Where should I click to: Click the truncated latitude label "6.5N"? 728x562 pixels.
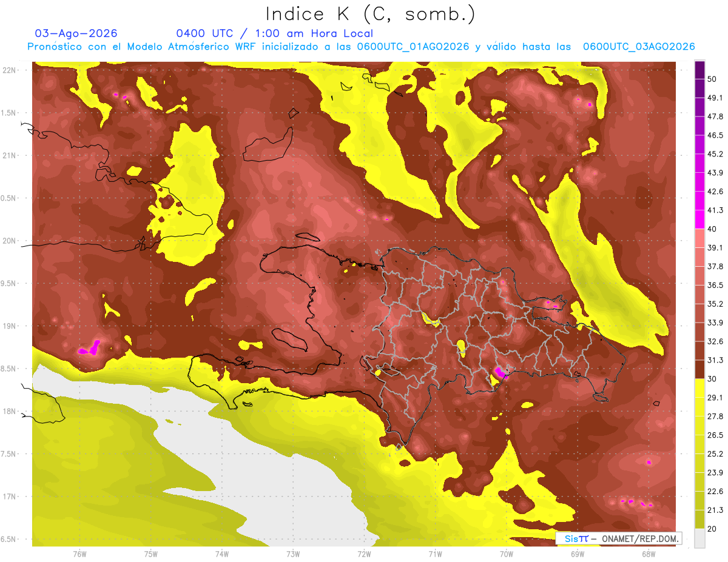click(9, 539)
